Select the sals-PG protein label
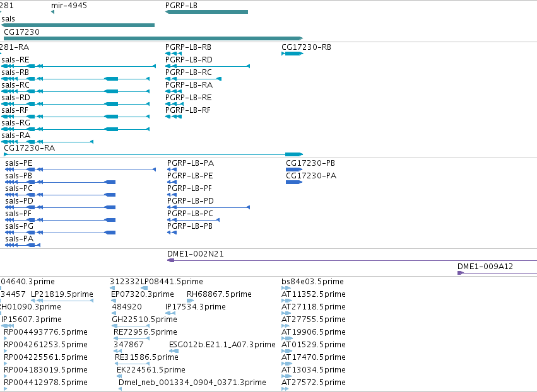 click(x=19, y=226)
